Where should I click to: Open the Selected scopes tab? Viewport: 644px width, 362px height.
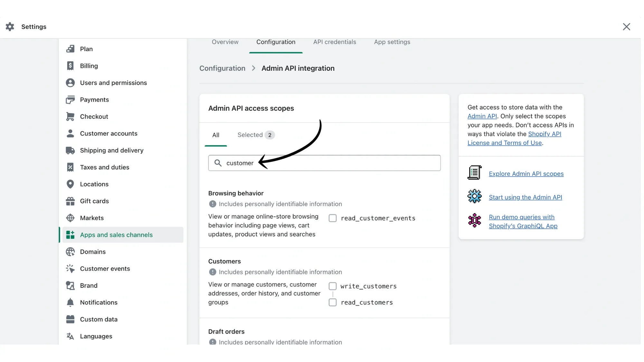(250, 135)
